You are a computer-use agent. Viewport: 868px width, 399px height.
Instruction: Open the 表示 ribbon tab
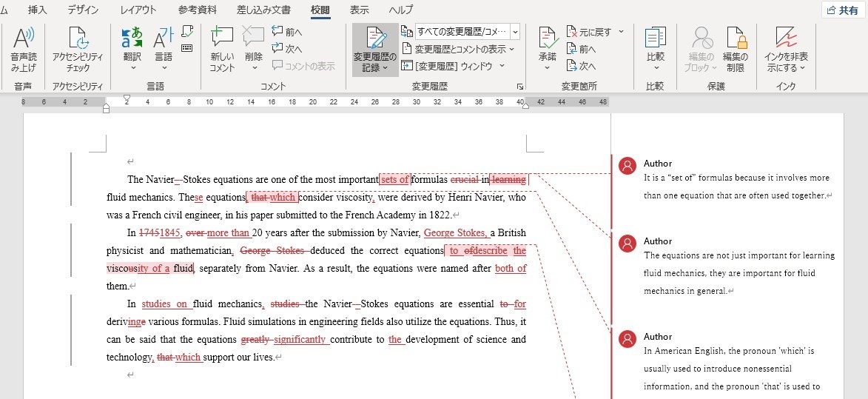point(360,10)
